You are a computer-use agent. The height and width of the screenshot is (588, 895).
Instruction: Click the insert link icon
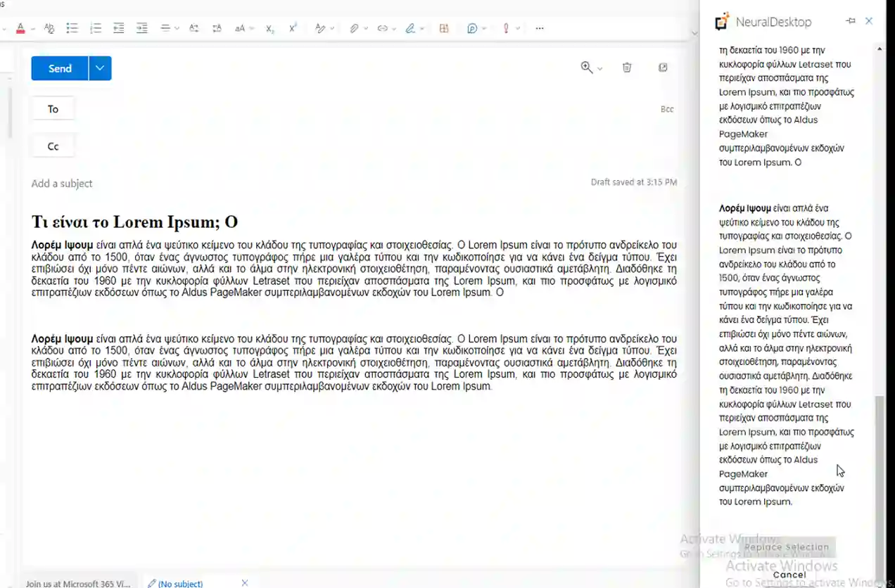[x=383, y=29]
